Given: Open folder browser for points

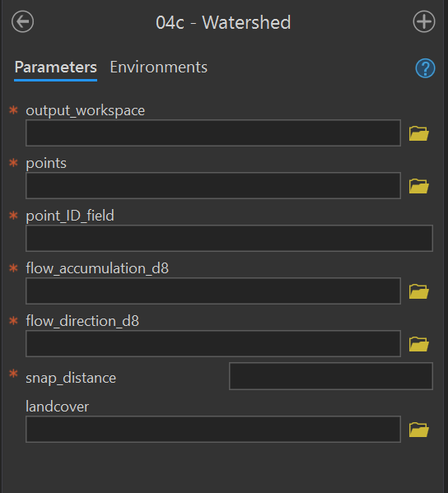Looking at the screenshot, I should click(x=418, y=186).
